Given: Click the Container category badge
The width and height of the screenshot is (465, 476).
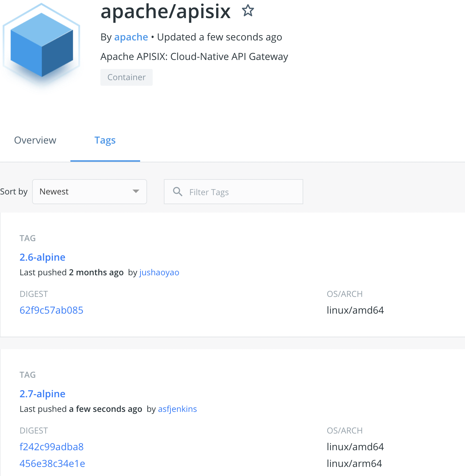Looking at the screenshot, I should tap(127, 77).
